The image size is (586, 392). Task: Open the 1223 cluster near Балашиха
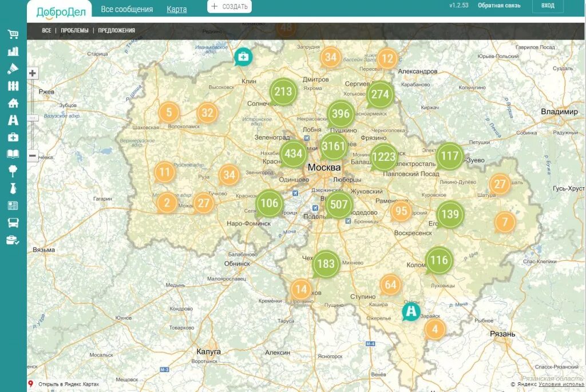coord(384,157)
